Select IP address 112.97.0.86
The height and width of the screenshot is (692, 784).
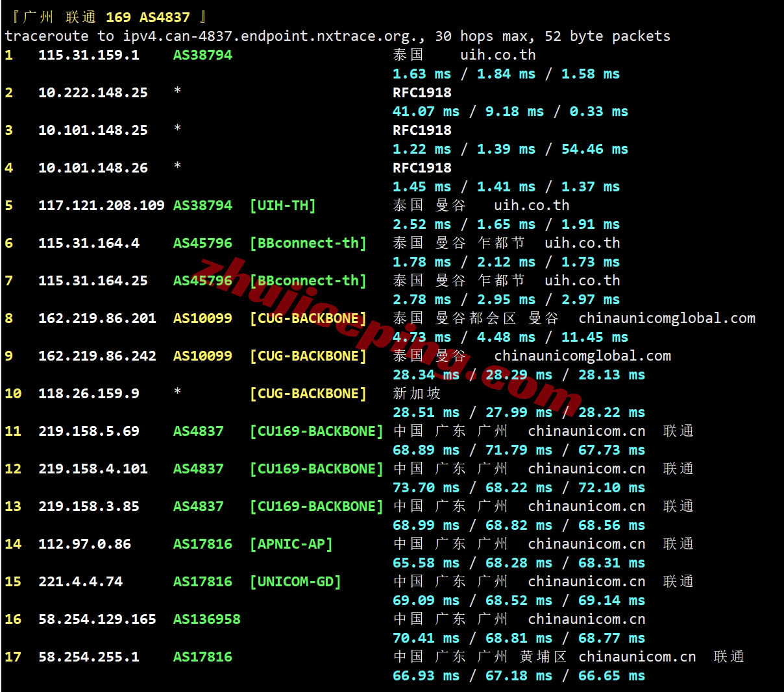84,543
